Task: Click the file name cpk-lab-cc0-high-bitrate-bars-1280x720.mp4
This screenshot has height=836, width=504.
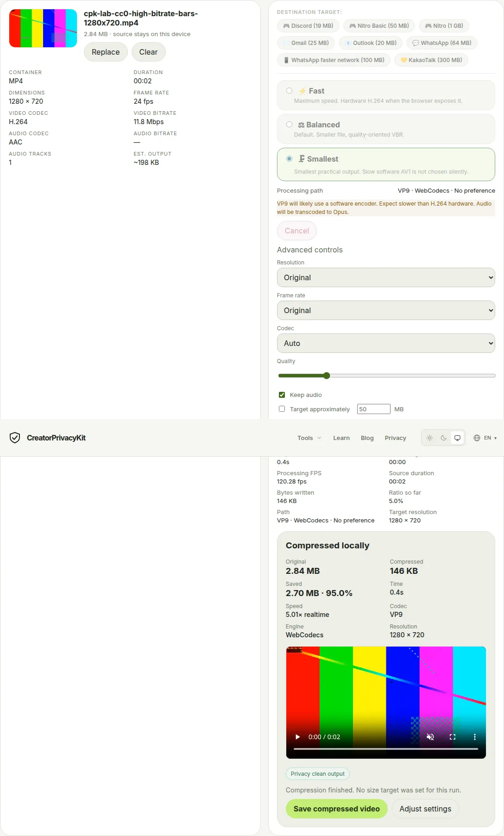Action: tap(141, 18)
